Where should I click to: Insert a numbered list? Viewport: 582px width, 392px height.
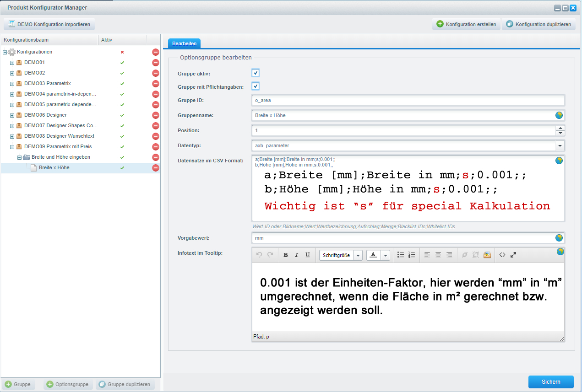(411, 255)
